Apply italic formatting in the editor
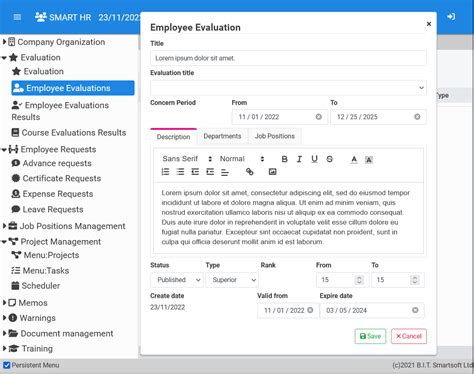 point(299,159)
